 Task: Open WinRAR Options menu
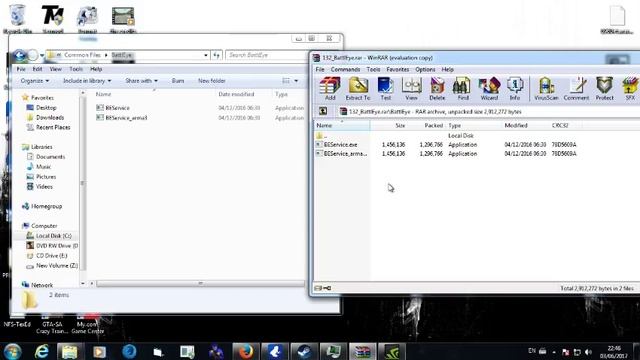pyautogui.click(x=425, y=69)
